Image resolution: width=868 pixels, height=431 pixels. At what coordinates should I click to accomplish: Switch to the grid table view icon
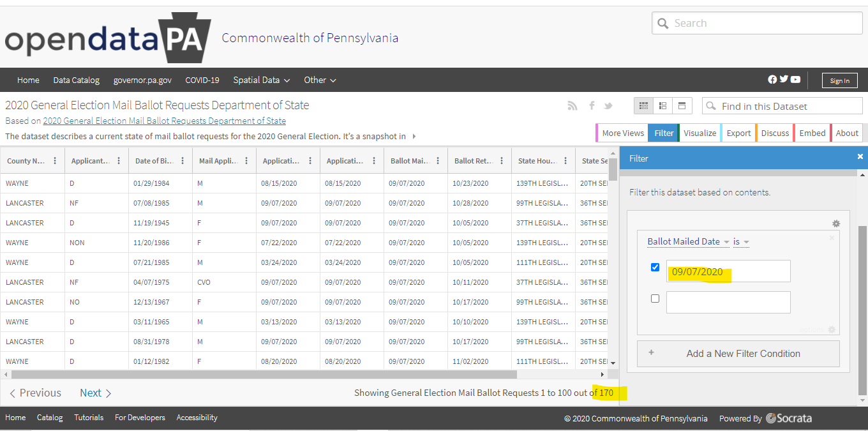[643, 106]
